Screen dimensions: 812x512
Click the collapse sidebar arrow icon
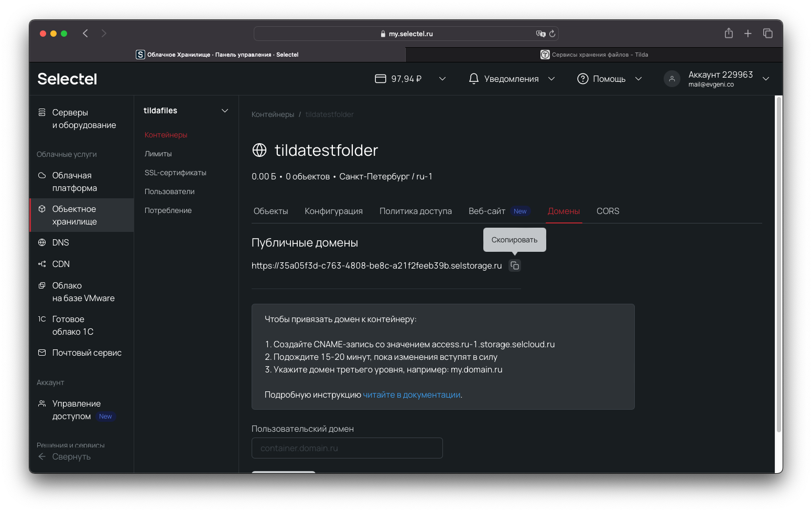[42, 456]
